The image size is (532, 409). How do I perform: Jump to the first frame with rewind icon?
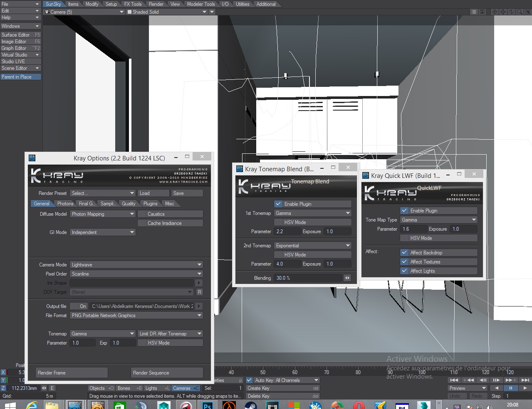(454, 380)
